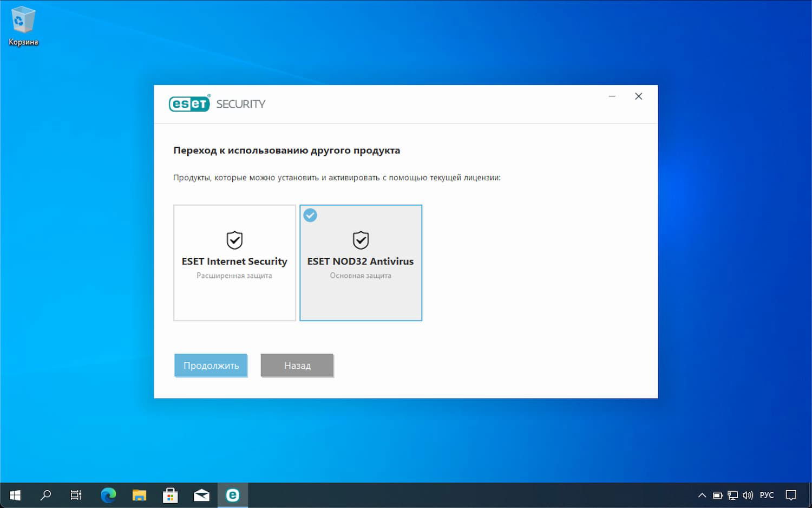Click the ESET Security logo in the window header
This screenshot has height=508, width=812.
[x=217, y=103]
